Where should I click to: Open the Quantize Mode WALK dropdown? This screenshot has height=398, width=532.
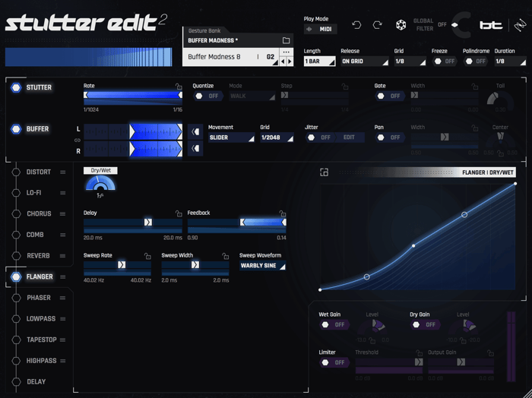tap(252, 96)
